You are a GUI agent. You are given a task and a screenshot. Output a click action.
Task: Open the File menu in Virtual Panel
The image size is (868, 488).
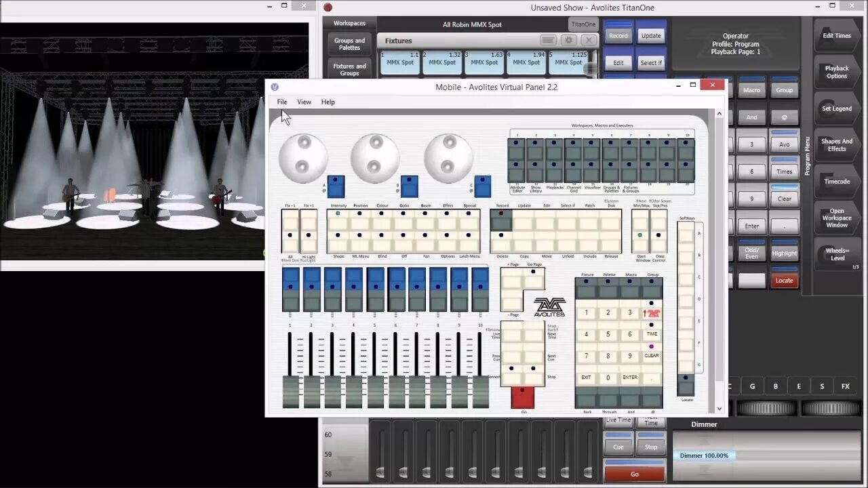tap(282, 102)
